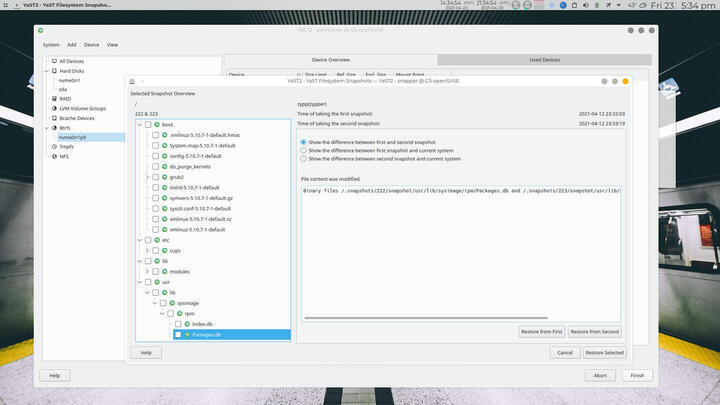720x405 pixels.
Task: Expand the cups folder
Action: point(147,250)
